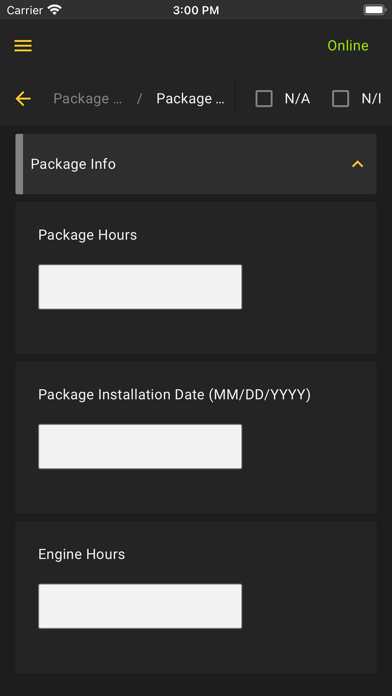The height and width of the screenshot is (696, 392).
Task: Focus the Engine Hours input field
Action: (x=140, y=606)
